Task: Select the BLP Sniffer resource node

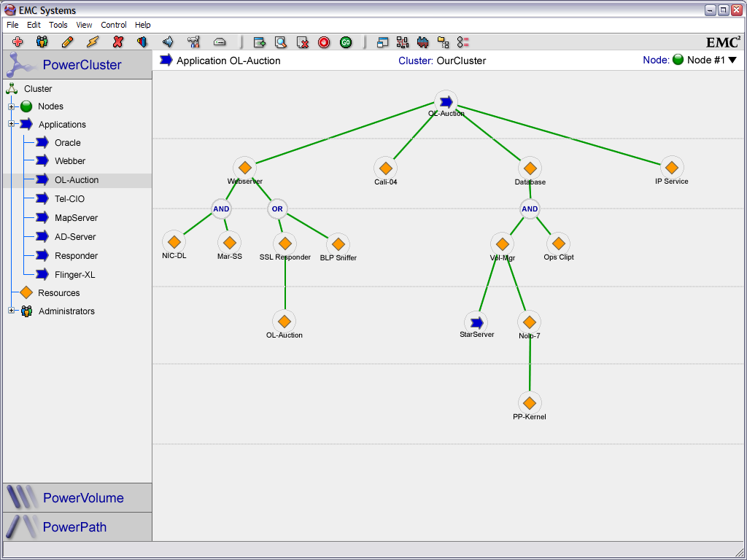Action: [x=338, y=244]
